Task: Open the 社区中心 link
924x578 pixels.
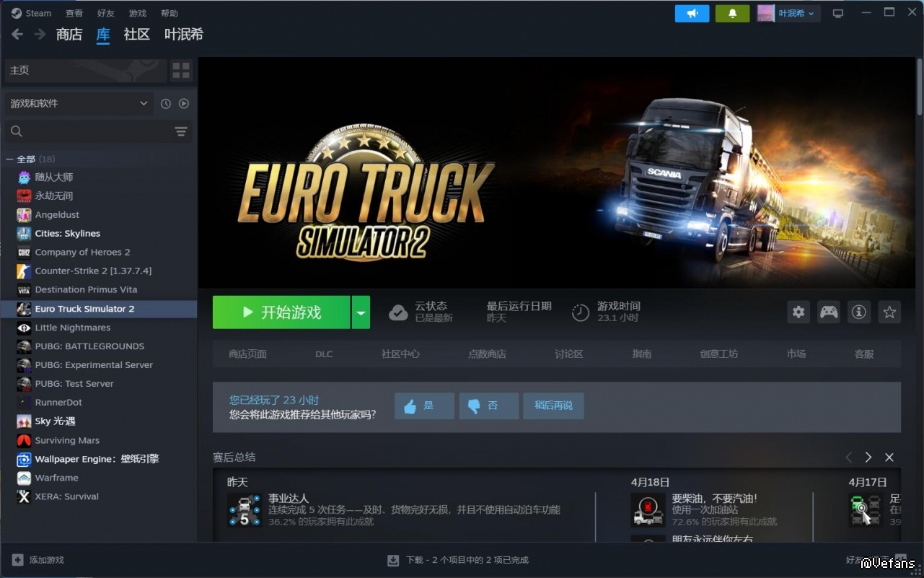Action: pos(400,354)
